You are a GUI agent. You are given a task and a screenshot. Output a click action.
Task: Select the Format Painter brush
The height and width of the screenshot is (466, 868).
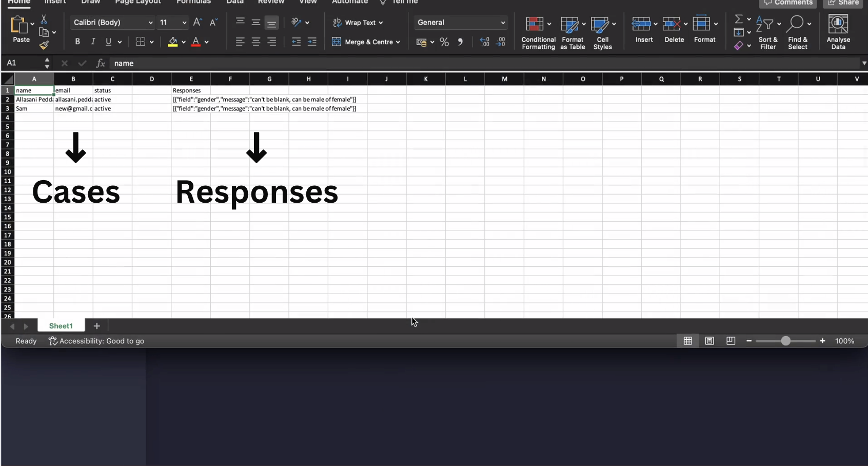click(44, 45)
